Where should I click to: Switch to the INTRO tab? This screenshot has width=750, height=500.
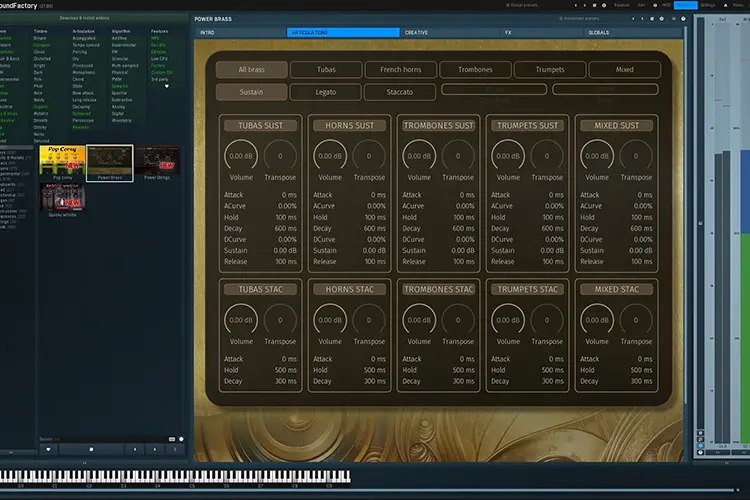[x=241, y=33]
